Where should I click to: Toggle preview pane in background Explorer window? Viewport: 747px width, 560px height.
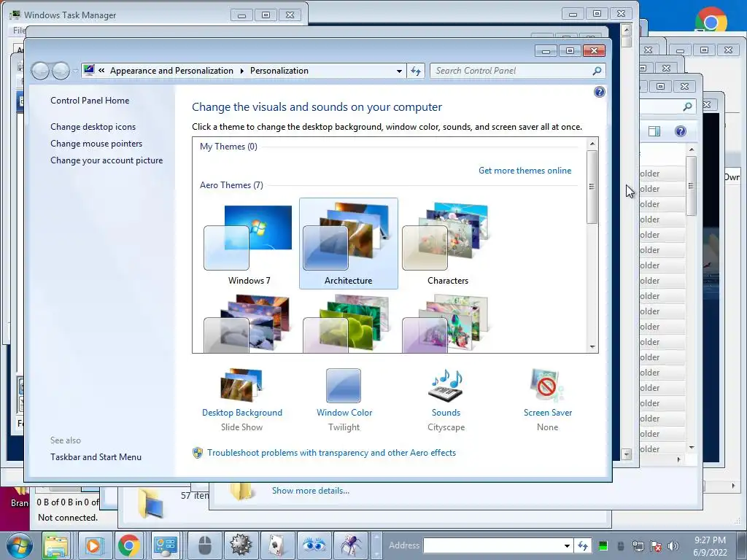coord(654,131)
